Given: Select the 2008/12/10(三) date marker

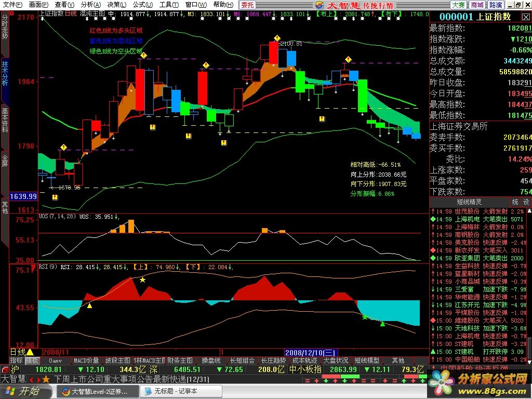Looking at the screenshot, I should click(x=310, y=353).
